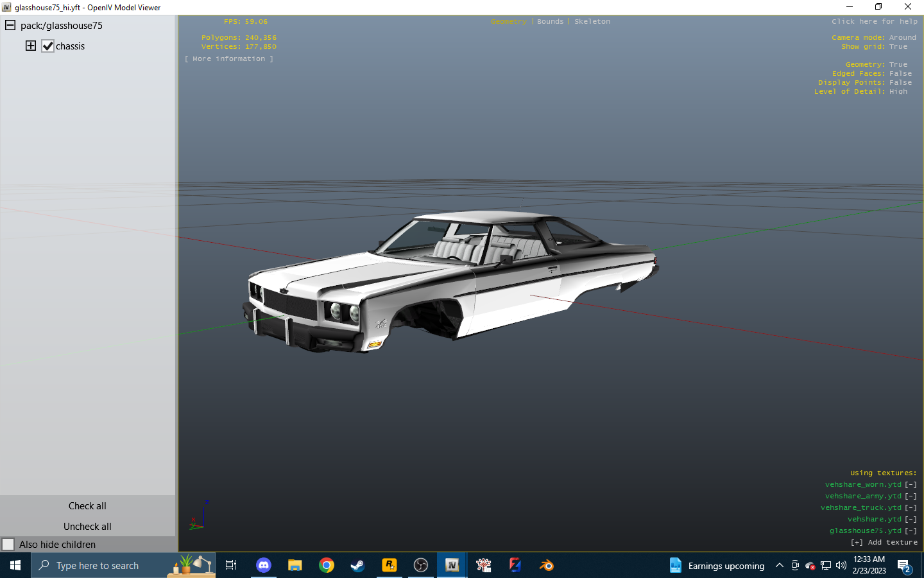
Task: Enable the "Also hide children" checkbox
Action: pos(8,544)
